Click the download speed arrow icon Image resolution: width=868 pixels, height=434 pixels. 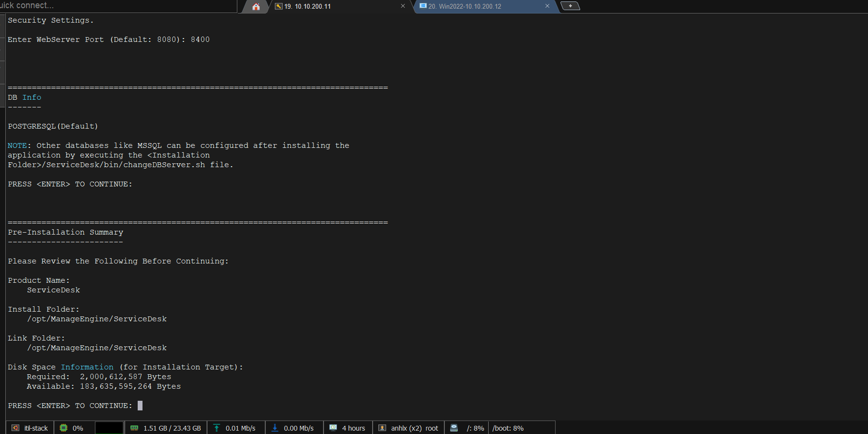coord(275,428)
